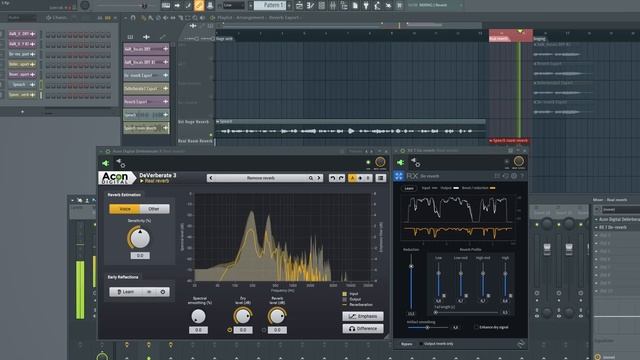Click Learn in Early Reflections section
Viewport: 640px width, 360px height.
click(x=125, y=292)
